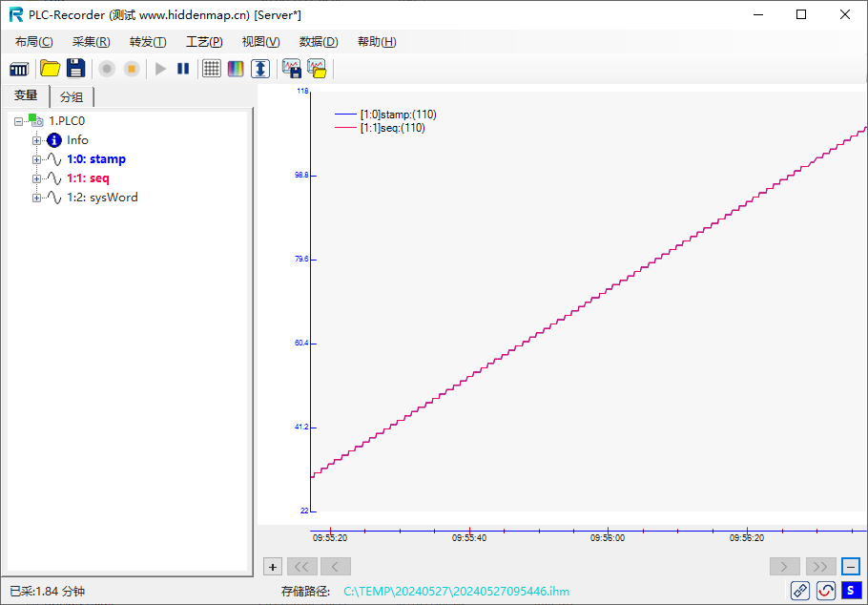868x605 pixels.
Task: Click the 已采:1.84 分钟 status text
Action: pyautogui.click(x=48, y=592)
